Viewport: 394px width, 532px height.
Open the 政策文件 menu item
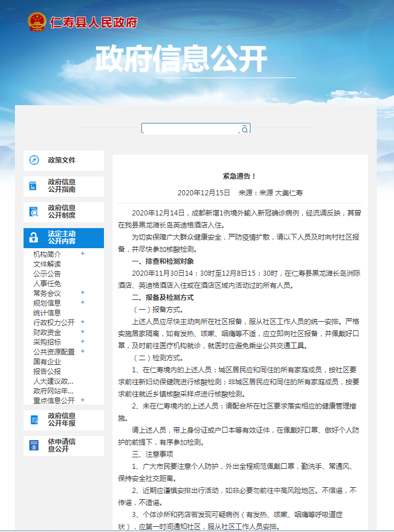tap(64, 160)
